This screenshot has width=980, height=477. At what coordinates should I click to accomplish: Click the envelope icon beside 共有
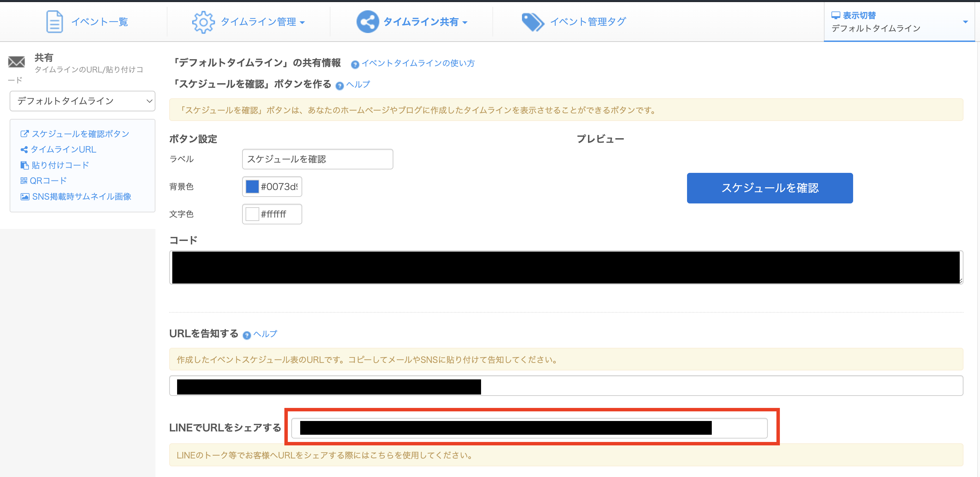coord(17,62)
